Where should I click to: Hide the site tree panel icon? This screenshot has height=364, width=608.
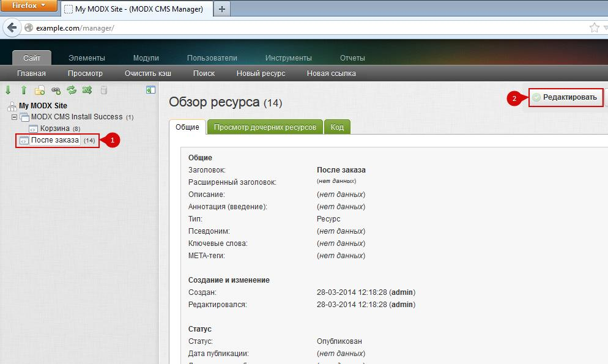click(x=150, y=90)
